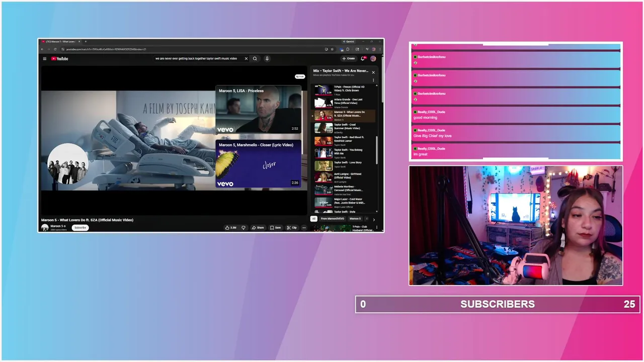644x362 pixels.
Task: Open the Maroon 5 channel avatar
Action: [45, 228]
